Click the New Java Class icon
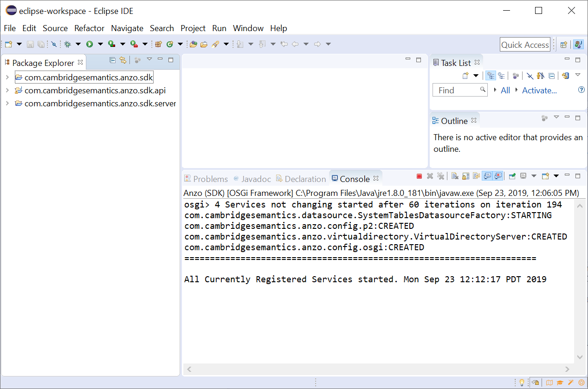588x389 pixels. [169, 44]
